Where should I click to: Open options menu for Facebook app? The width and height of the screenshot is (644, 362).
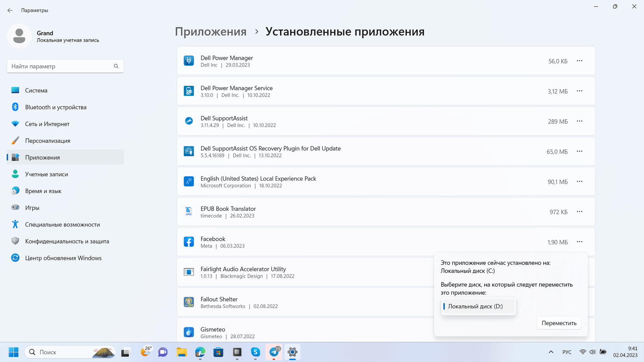(x=579, y=242)
